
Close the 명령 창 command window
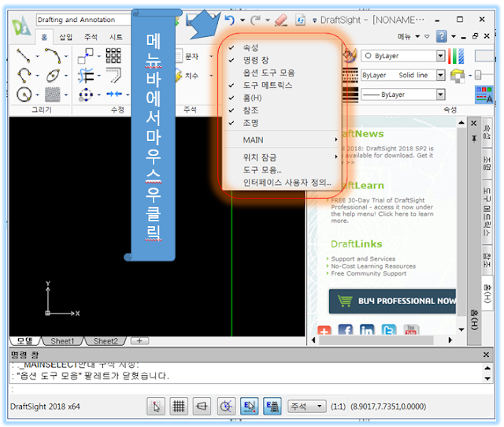pyautogui.click(x=486, y=355)
